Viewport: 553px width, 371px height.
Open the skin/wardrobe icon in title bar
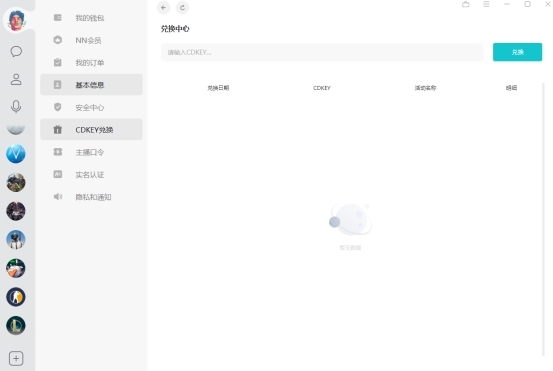click(466, 4)
